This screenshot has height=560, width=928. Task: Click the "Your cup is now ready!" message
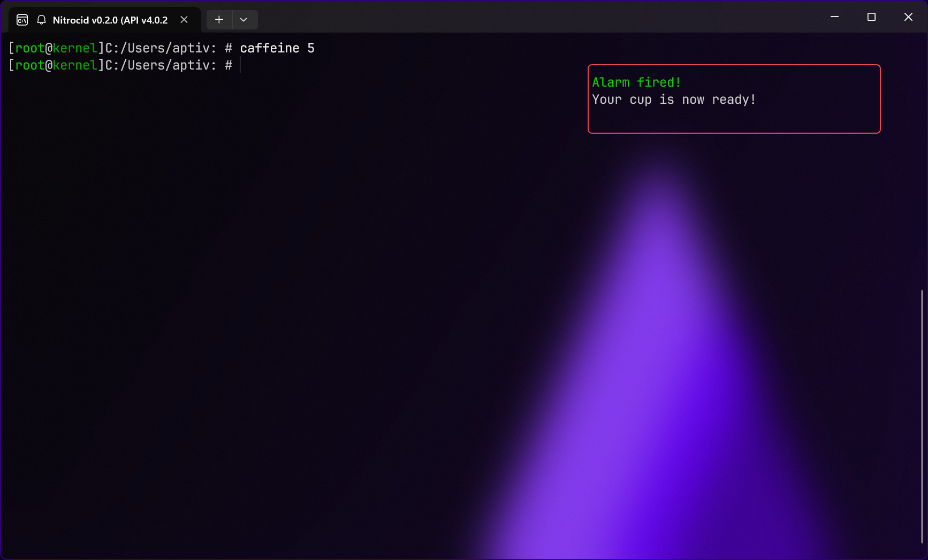tap(674, 99)
